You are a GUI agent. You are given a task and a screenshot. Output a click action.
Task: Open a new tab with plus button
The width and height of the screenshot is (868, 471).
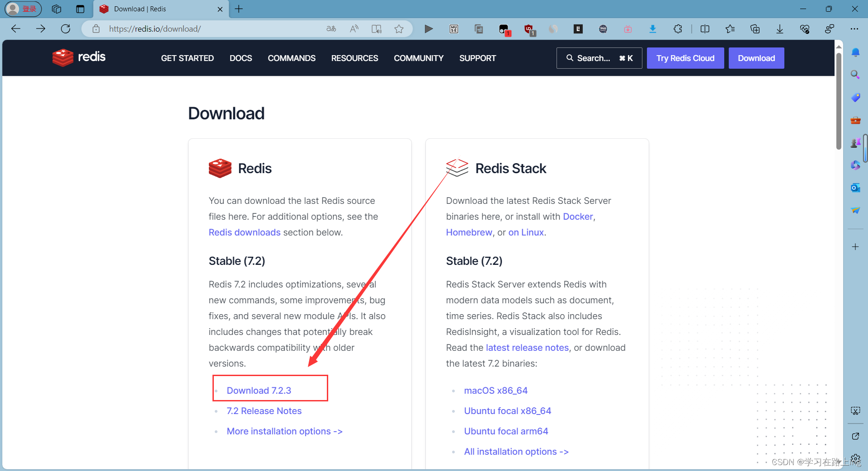tap(239, 9)
